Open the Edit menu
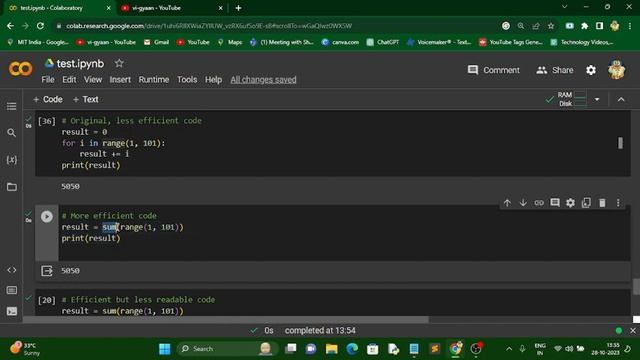640x360 pixels. point(69,80)
